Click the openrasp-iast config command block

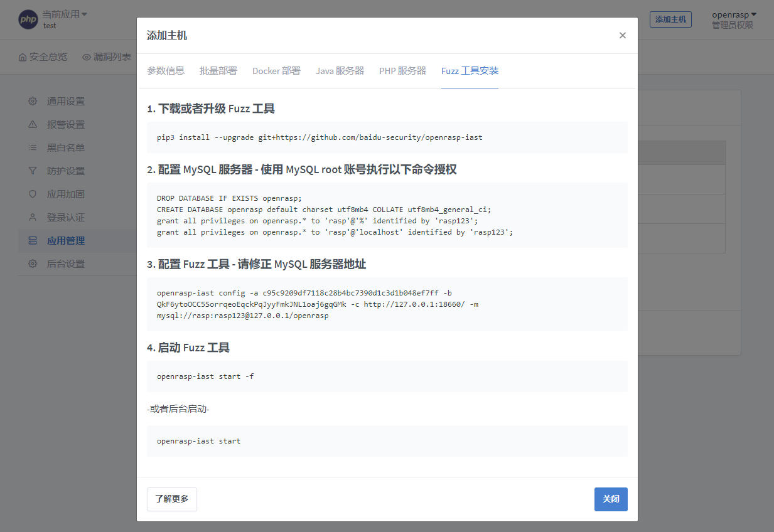387,304
